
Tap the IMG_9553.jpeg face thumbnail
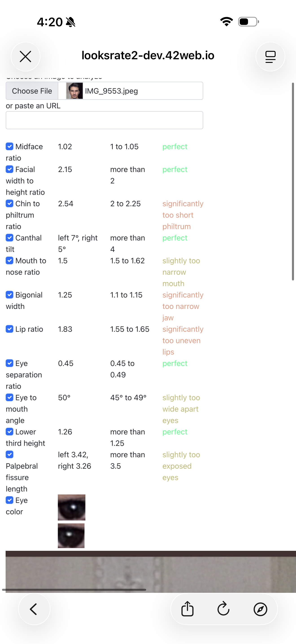[74, 91]
